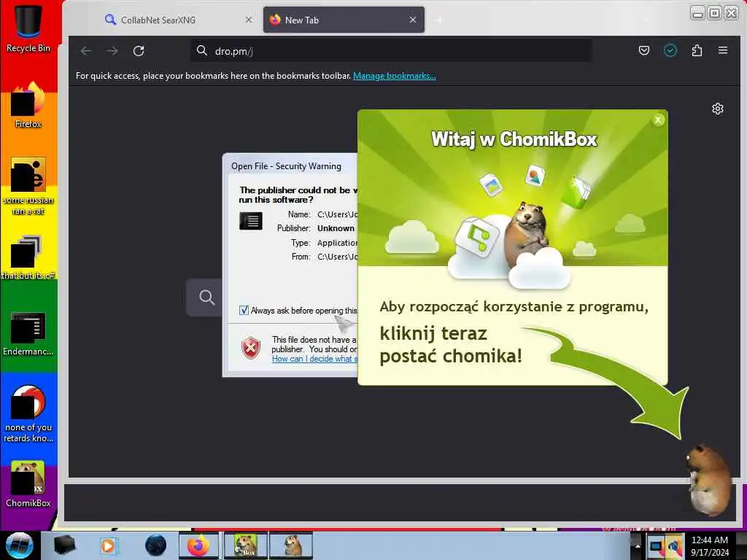
Task: Launch Firefox from the desktop shortcut
Action: (28, 105)
